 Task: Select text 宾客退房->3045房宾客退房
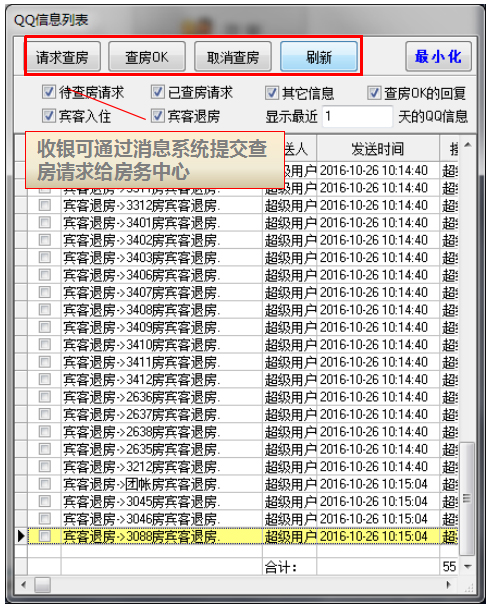141,502
